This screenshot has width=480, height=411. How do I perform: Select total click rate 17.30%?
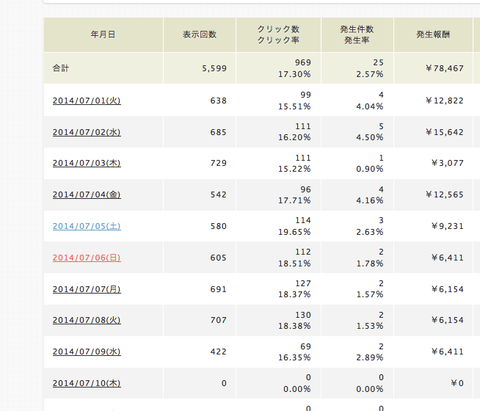[295, 74]
